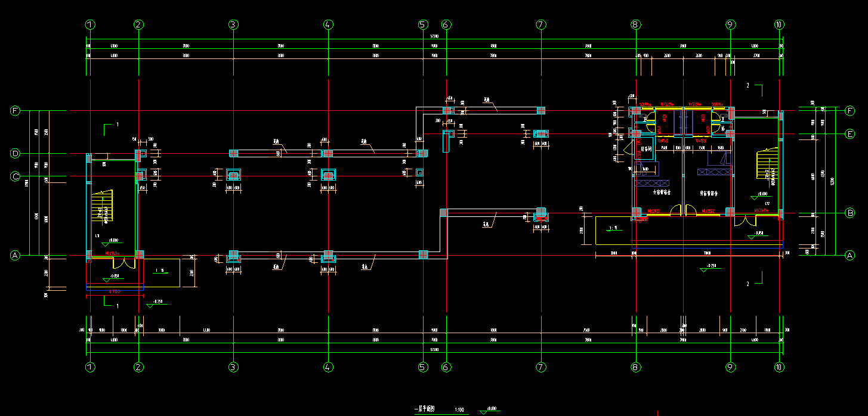This screenshot has height=416, width=868.
Task: Click section mark 1 above the left stairwell
Action: 110,126
